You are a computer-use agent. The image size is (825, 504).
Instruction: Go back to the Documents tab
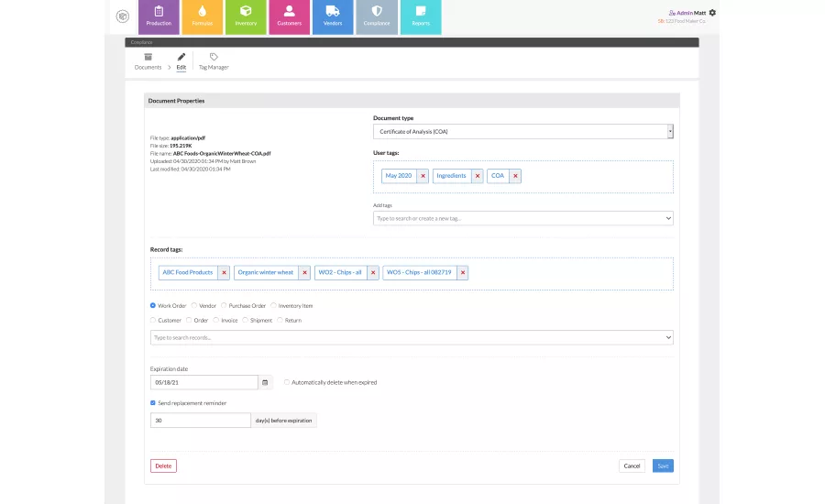click(x=148, y=61)
